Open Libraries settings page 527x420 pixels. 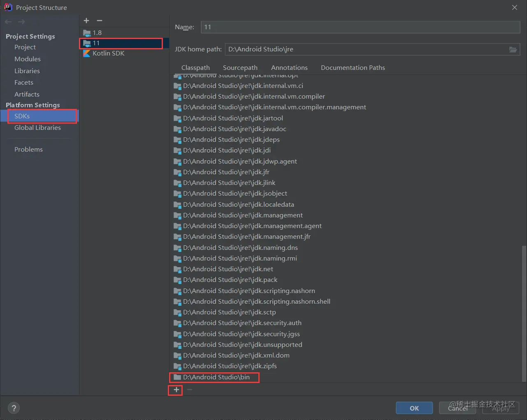pyautogui.click(x=27, y=71)
